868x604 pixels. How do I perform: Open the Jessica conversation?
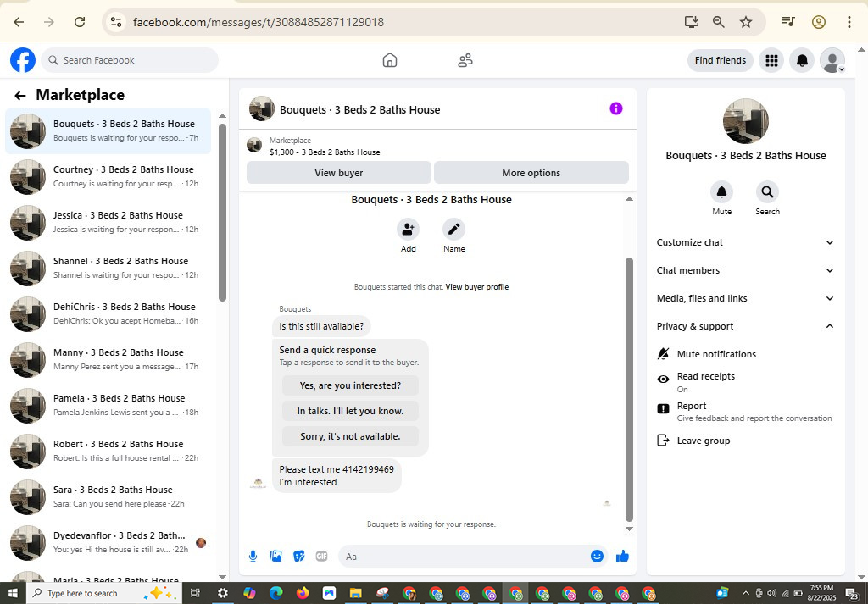[x=108, y=222]
